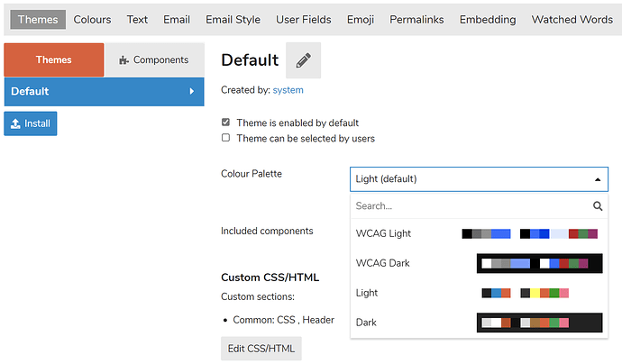Open the Themes top navigation tab
622x364 pixels.
click(x=38, y=20)
